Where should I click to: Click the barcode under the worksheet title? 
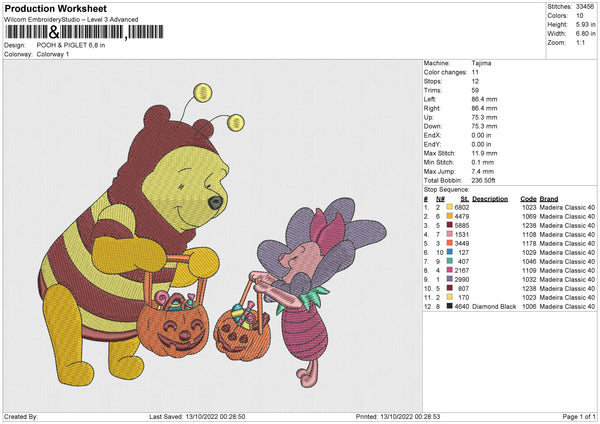click(84, 32)
